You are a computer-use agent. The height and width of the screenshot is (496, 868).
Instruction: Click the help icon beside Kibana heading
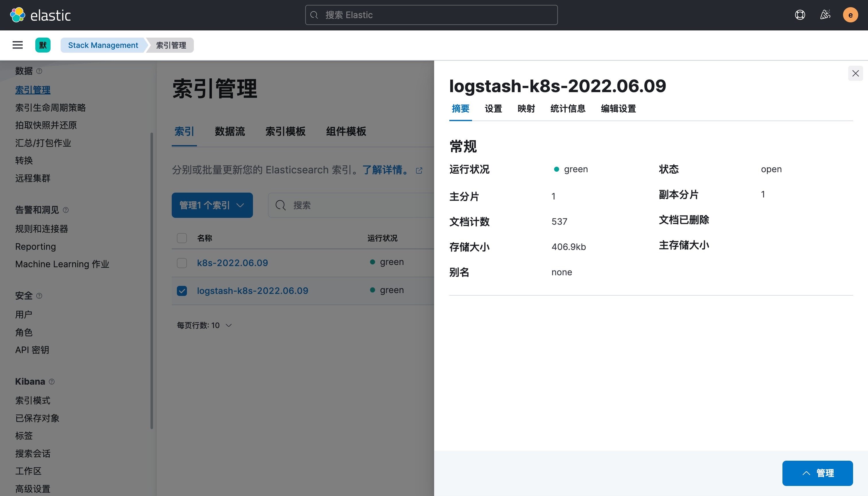coord(52,381)
